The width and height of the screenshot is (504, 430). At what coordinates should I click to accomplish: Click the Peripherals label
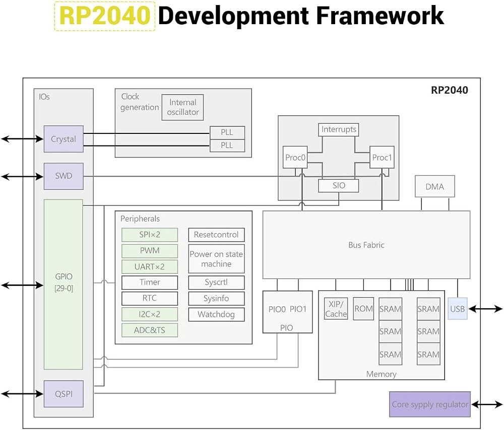tap(140, 219)
